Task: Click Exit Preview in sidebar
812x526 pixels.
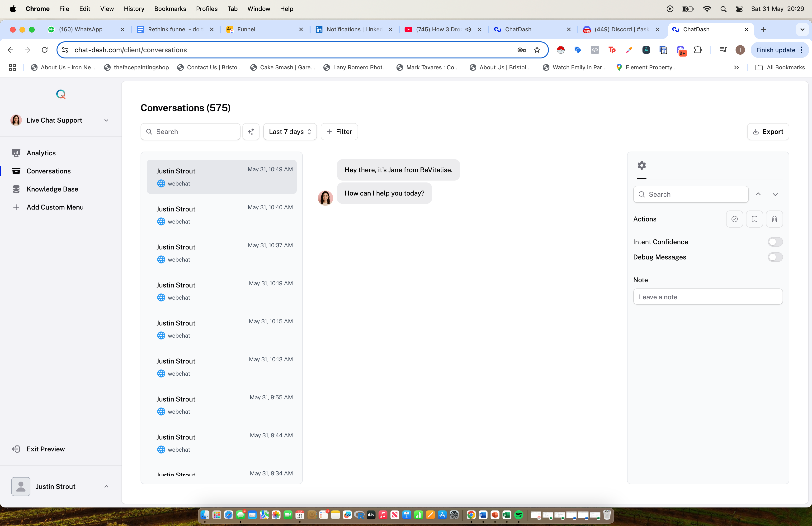Action: 45,449
